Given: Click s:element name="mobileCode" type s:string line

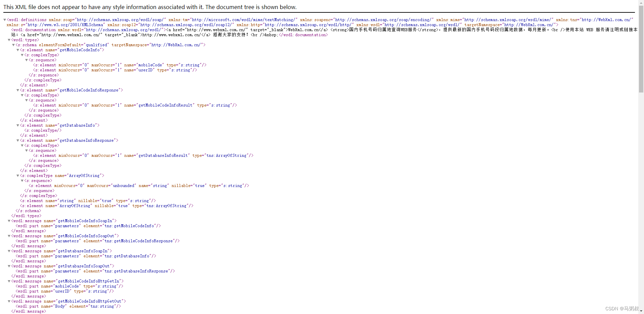Looking at the screenshot, I should (120, 65).
